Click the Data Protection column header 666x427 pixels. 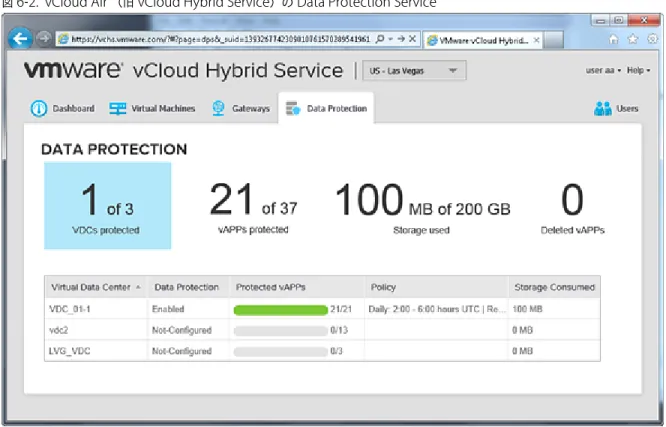click(186, 287)
